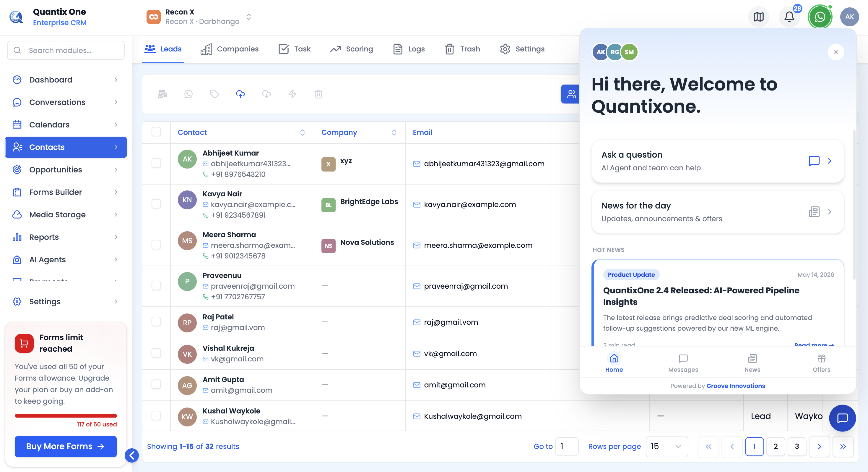
Task: Open the Ask a question card
Action: click(717, 161)
